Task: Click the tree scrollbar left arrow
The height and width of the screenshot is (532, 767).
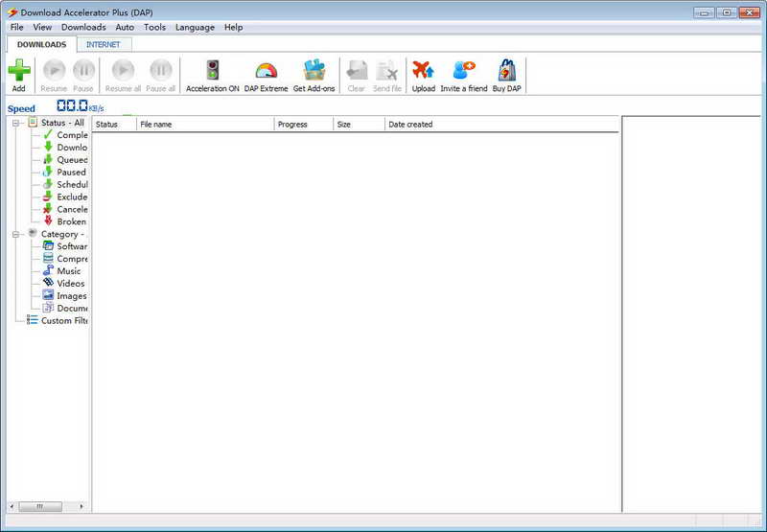Action: click(x=12, y=506)
